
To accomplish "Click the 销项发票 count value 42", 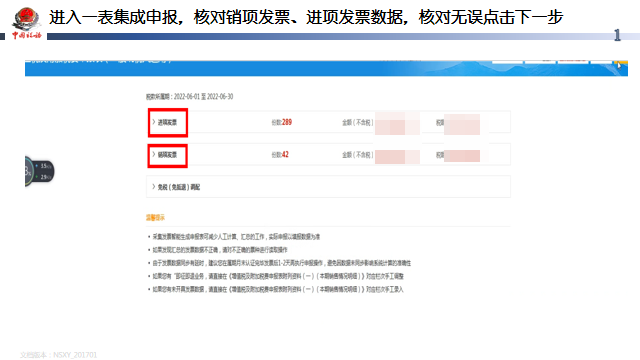I will click(285, 155).
